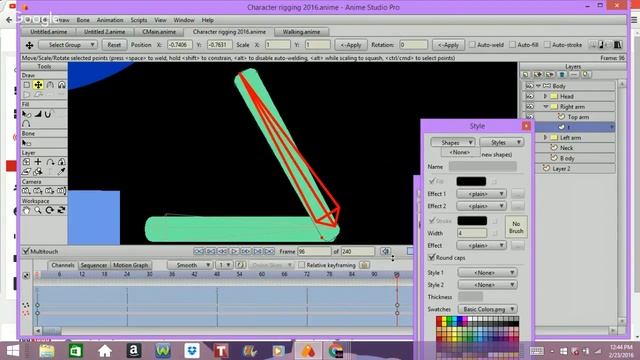The image size is (640, 360).
Task: Select the Rotate Workspace tool
Action: (x=50, y=210)
